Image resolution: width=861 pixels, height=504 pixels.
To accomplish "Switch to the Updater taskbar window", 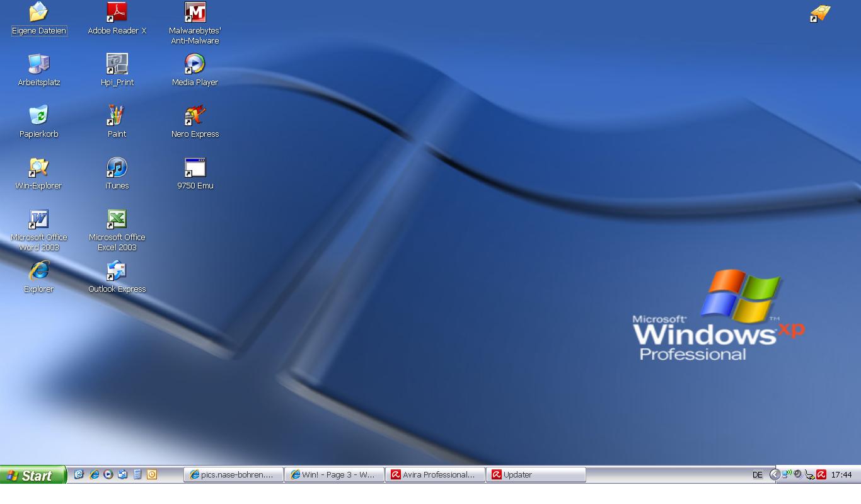I will point(536,474).
